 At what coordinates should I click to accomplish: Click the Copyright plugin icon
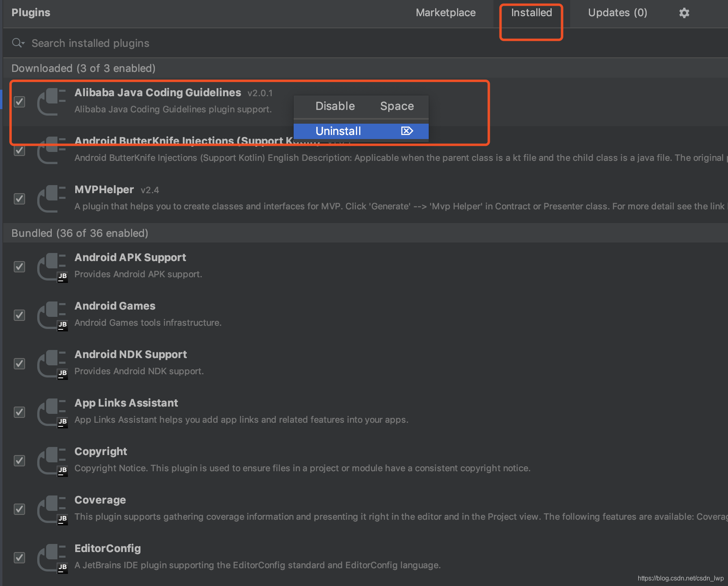coord(52,461)
